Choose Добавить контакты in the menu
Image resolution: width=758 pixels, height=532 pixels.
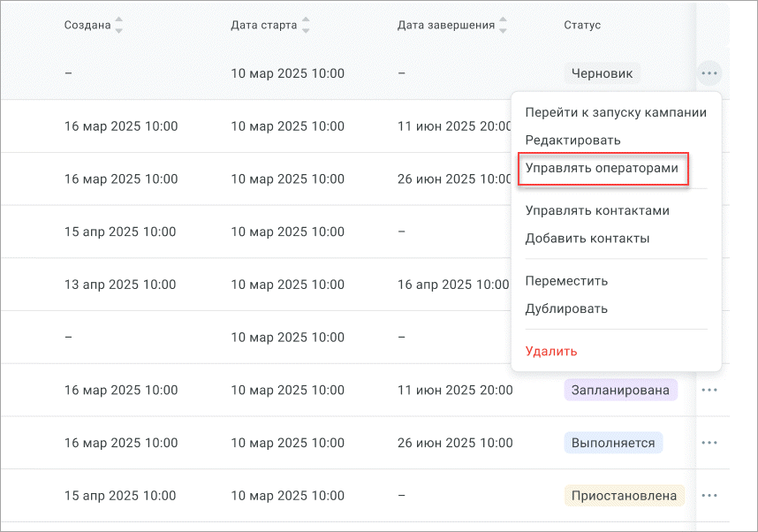pos(587,238)
